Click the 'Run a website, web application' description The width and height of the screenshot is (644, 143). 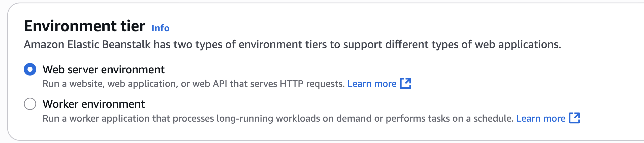coord(194,84)
